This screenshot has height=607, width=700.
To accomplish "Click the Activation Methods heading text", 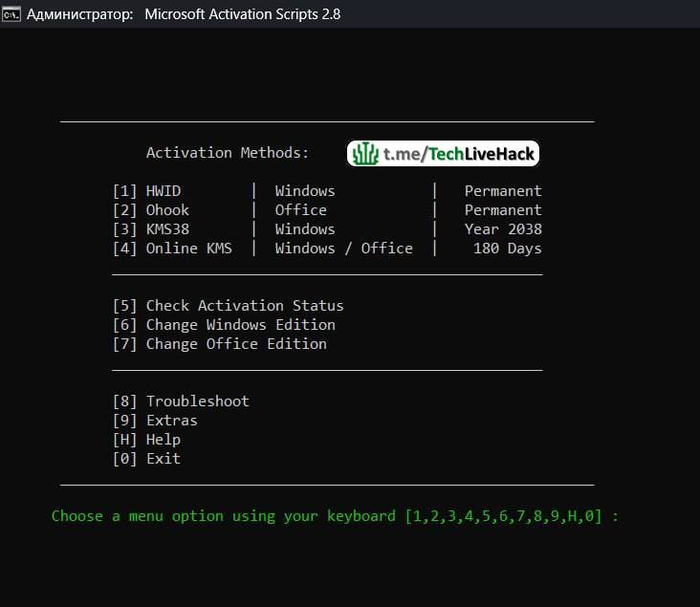I will 227,153.
